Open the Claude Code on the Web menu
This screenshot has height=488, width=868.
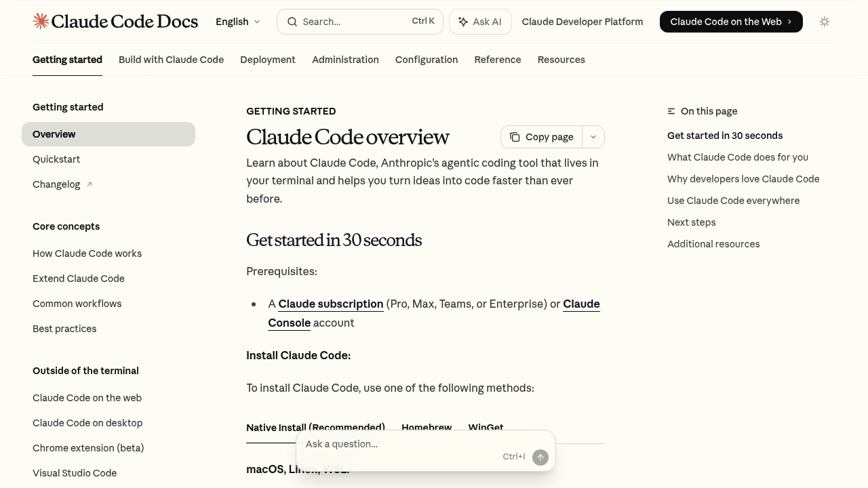pos(731,22)
